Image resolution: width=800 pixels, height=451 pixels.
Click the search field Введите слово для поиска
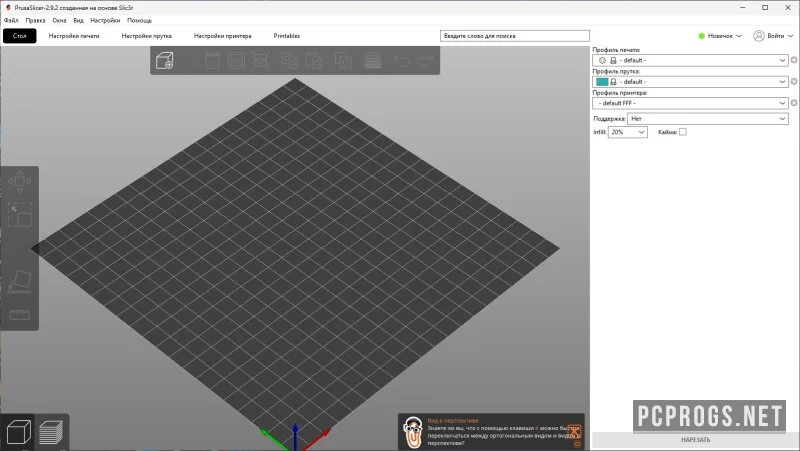[x=515, y=36]
